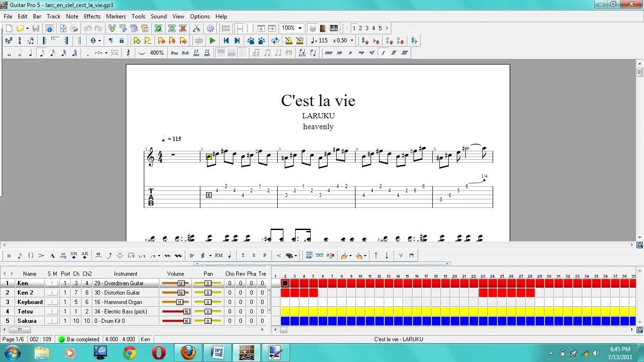Create a new file with the blank page icon
Screen dimensions: 644x362
(x=9, y=28)
